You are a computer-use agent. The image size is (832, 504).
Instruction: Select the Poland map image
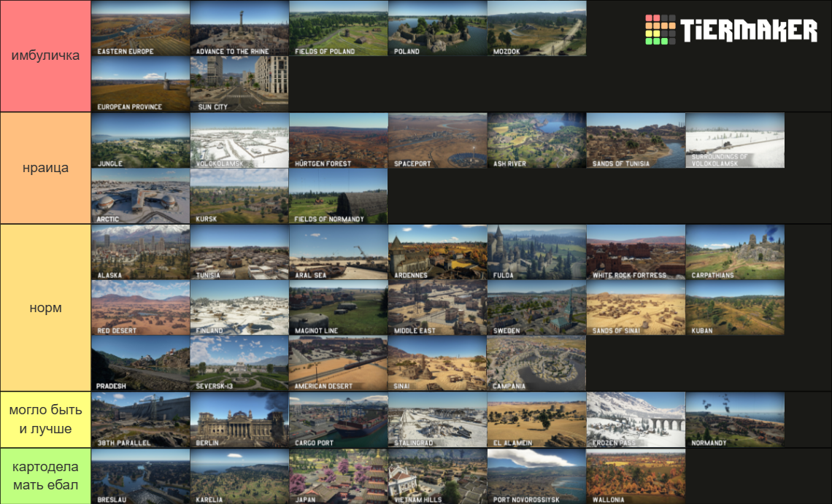[438, 28]
